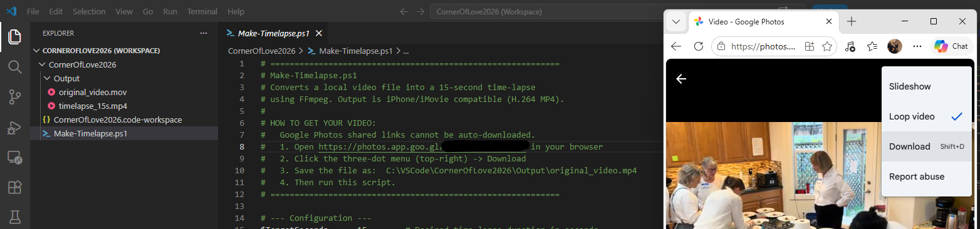Click the VS Code logo icon
The height and width of the screenshot is (229, 980).
pyautogui.click(x=12, y=12)
